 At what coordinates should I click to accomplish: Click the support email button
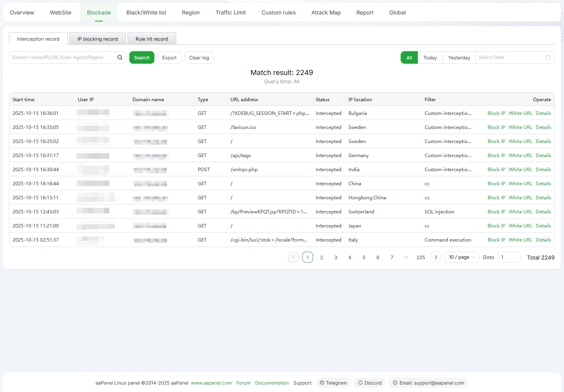pos(428,383)
